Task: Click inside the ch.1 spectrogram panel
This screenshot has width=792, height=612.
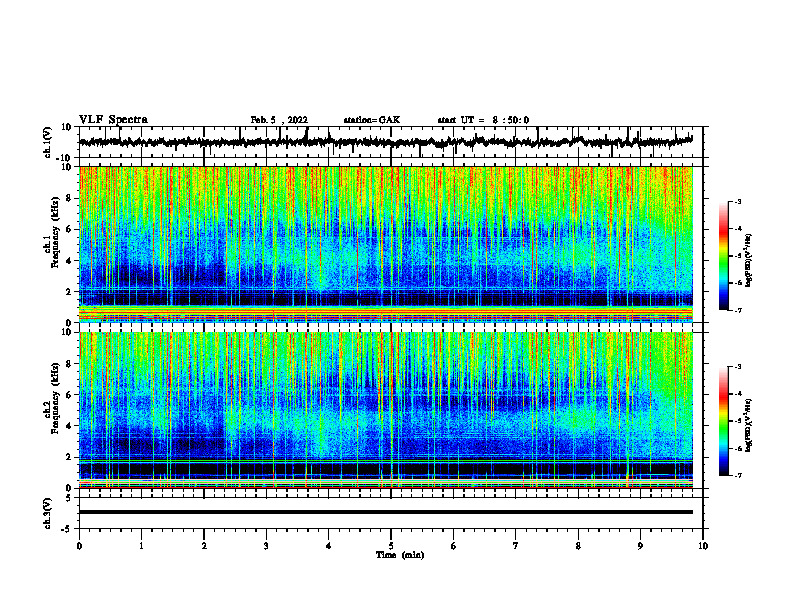Action: (x=385, y=244)
